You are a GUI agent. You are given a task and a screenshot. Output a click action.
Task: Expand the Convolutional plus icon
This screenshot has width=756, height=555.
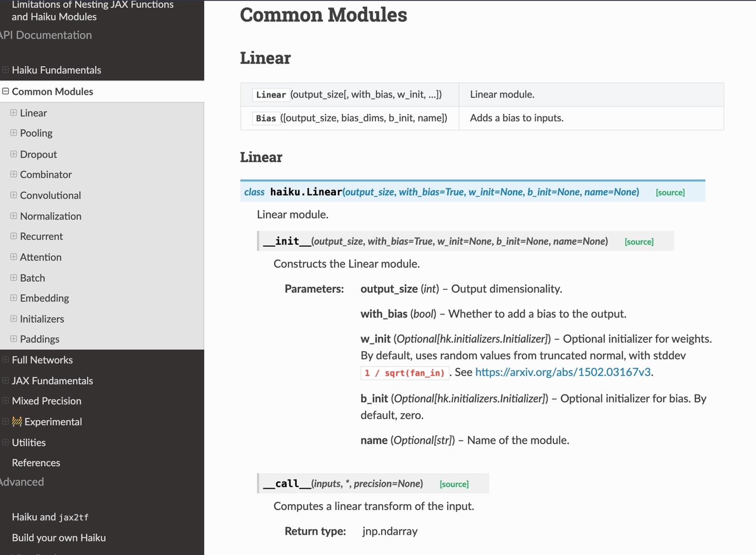(x=14, y=195)
